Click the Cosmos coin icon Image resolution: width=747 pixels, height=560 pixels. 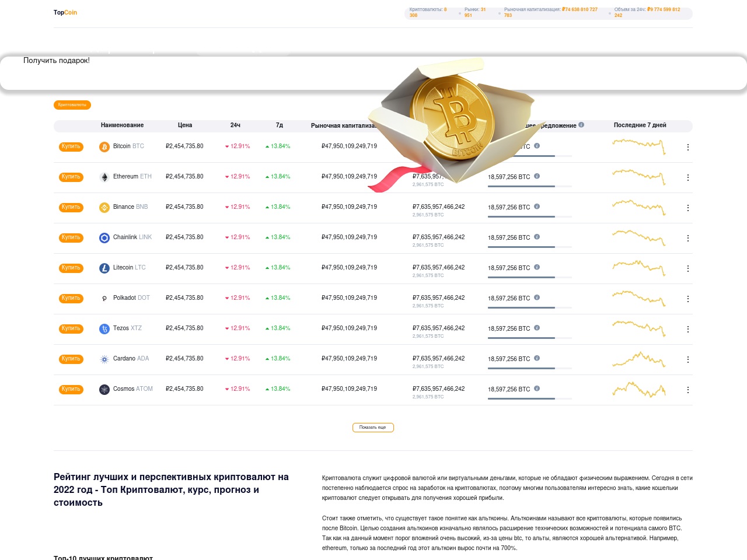104,390
